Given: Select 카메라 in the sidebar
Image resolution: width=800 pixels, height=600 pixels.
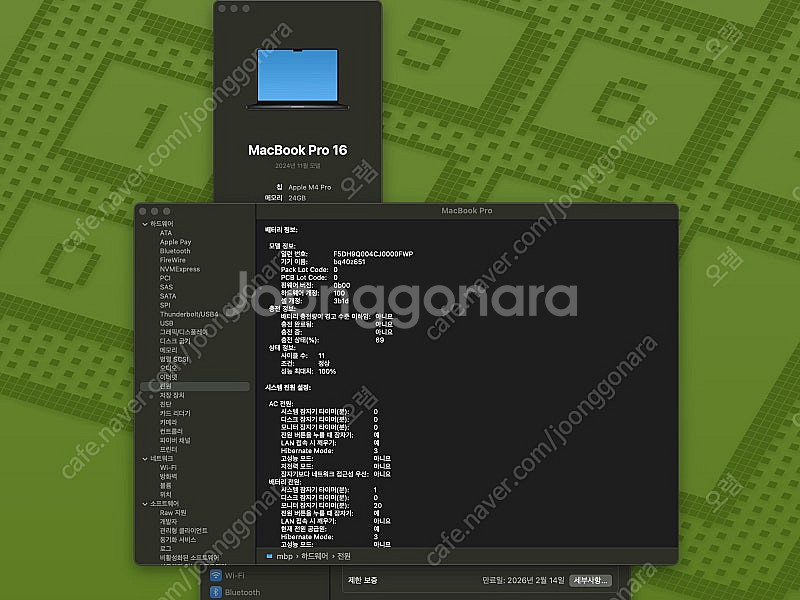Looking at the screenshot, I should coord(168,422).
